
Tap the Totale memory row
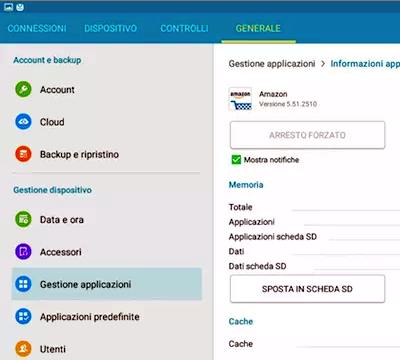314,207
